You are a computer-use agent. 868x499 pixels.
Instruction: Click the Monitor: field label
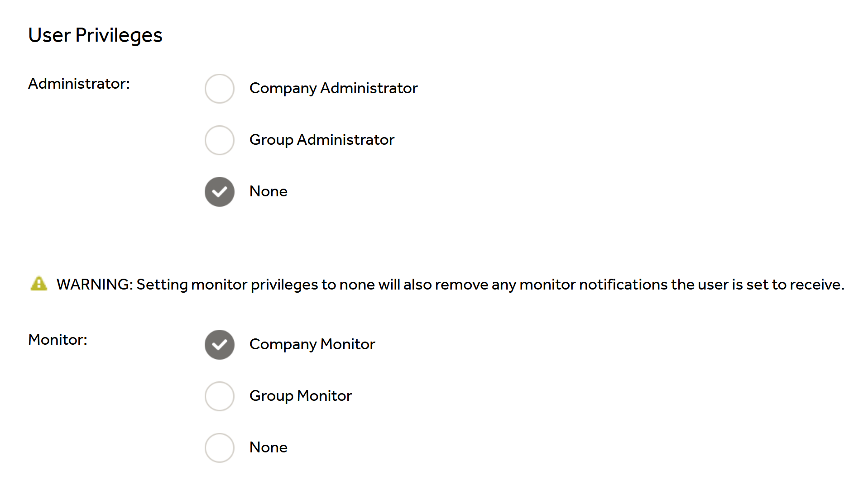[58, 340]
